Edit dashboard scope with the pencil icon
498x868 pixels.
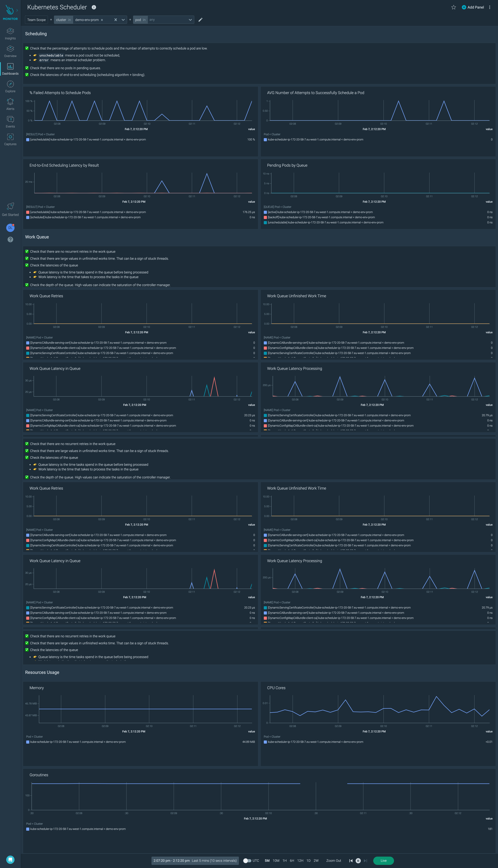pyautogui.click(x=200, y=20)
